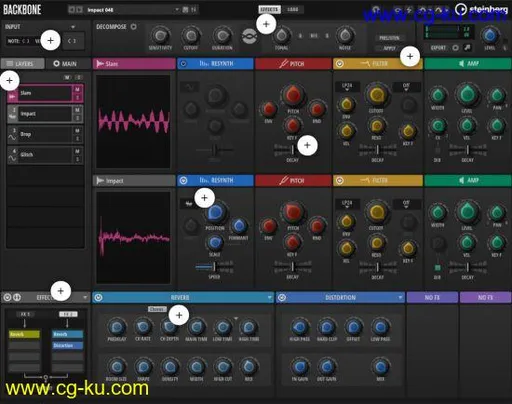The image size is (512, 404).
Task: Select the Glitch layer row
Action: click(45, 155)
